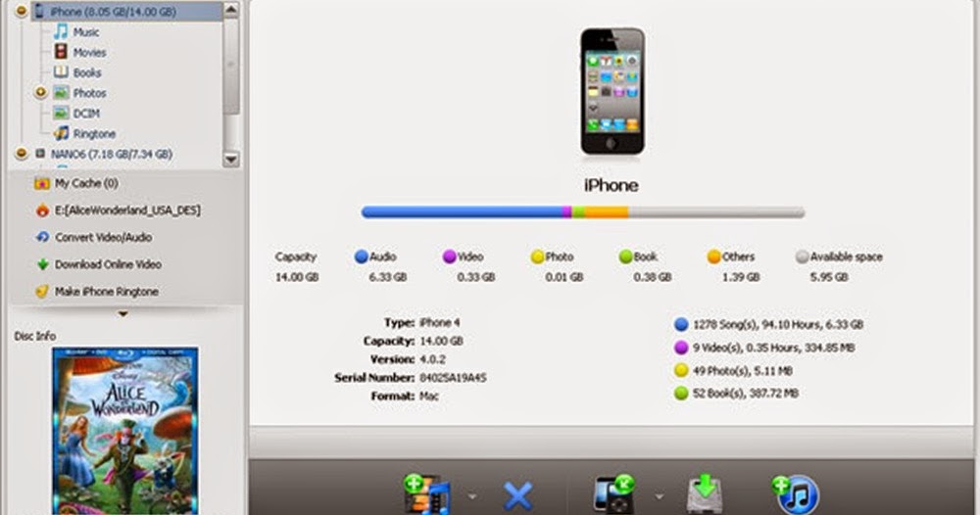This screenshot has height=515, width=980.
Task: Select the NANO6 device node
Action: (112, 154)
